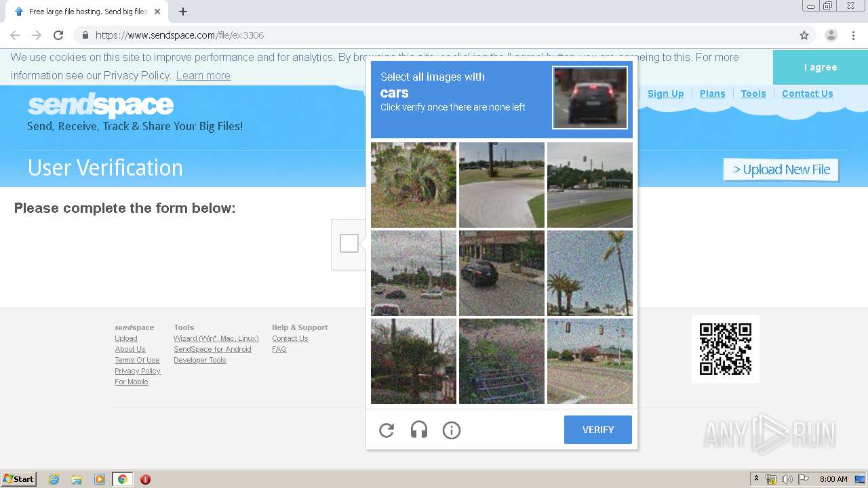Go forward in browser history

(x=37, y=35)
